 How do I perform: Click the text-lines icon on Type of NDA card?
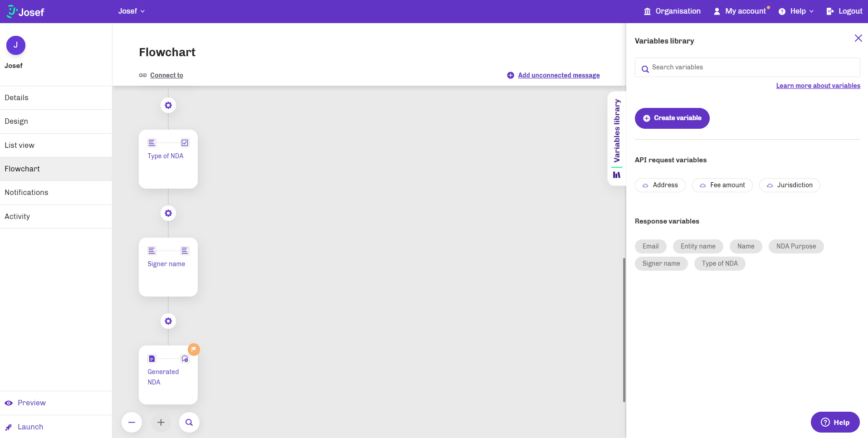tap(152, 143)
